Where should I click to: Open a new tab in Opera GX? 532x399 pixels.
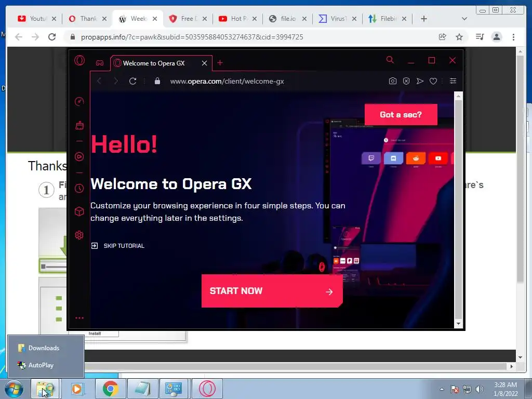pyautogui.click(x=220, y=63)
